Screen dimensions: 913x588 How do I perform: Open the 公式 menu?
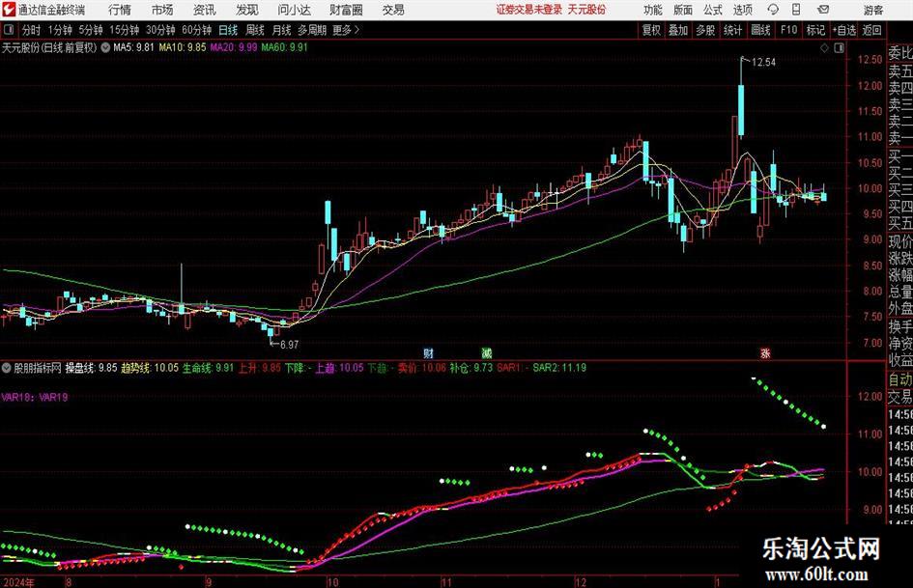pos(713,10)
